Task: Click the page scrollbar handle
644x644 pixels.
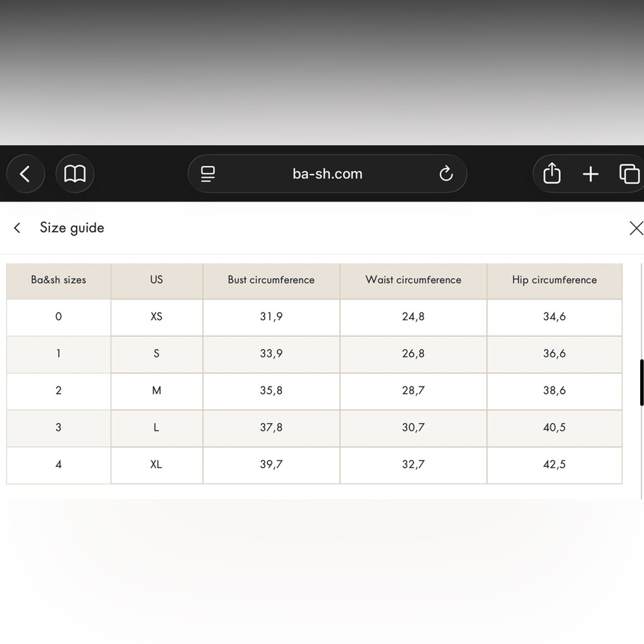Action: coord(641,383)
